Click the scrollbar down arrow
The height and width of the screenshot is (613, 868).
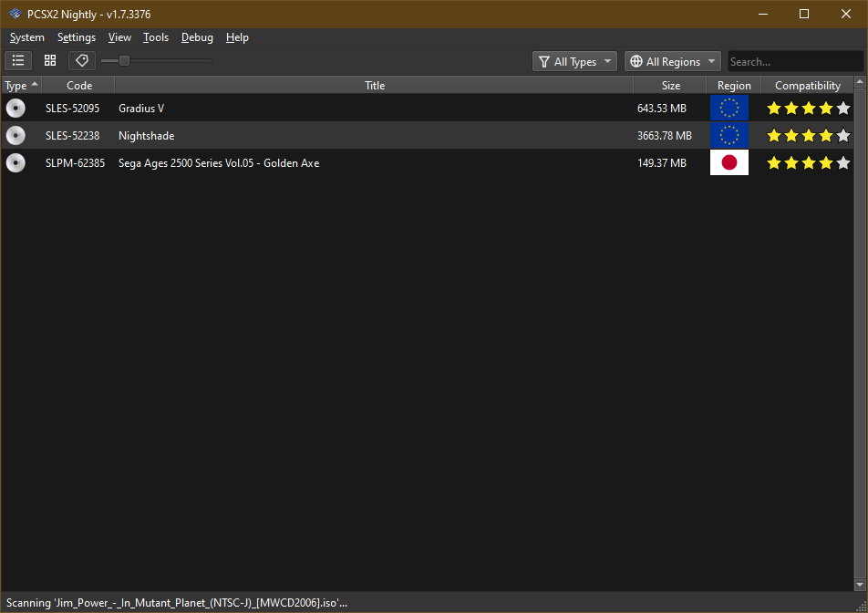[x=860, y=585]
